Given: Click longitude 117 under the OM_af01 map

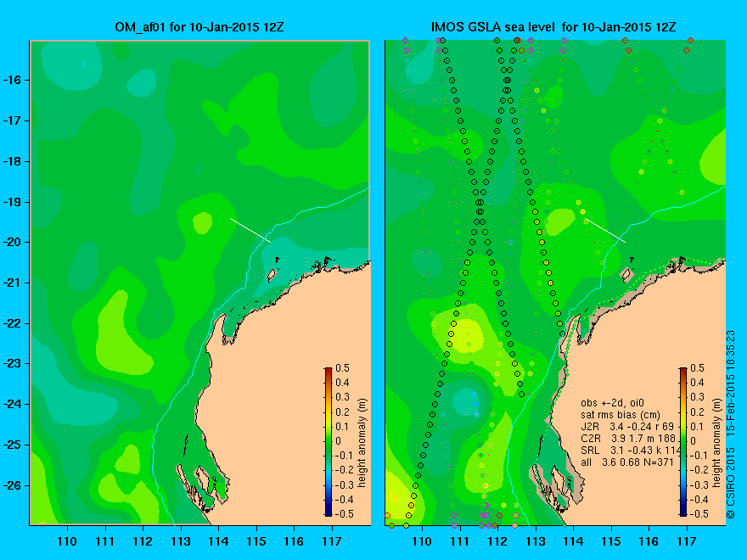Looking at the screenshot, I should click(332, 541).
